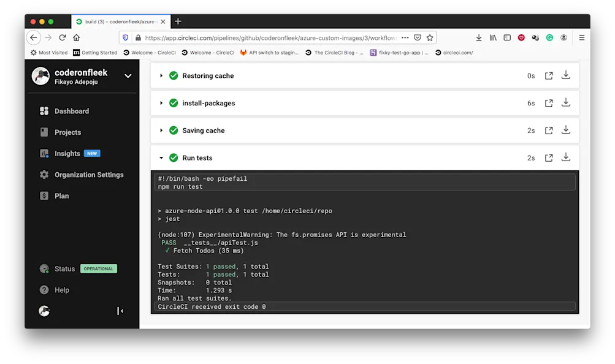Screen dimensions: 615x364
Task: Click the green Grammarly extension icon
Action: point(549,37)
